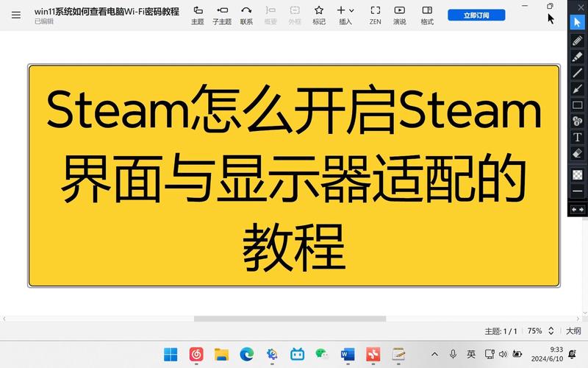Click the horizontal scrollbar thumb
The height and width of the screenshot is (368, 588).
[x=290, y=319]
